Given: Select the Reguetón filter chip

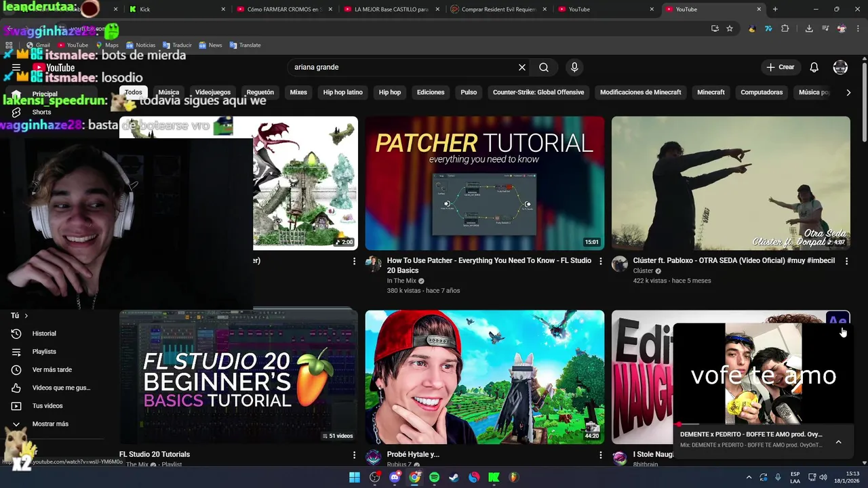Looking at the screenshot, I should (x=260, y=92).
